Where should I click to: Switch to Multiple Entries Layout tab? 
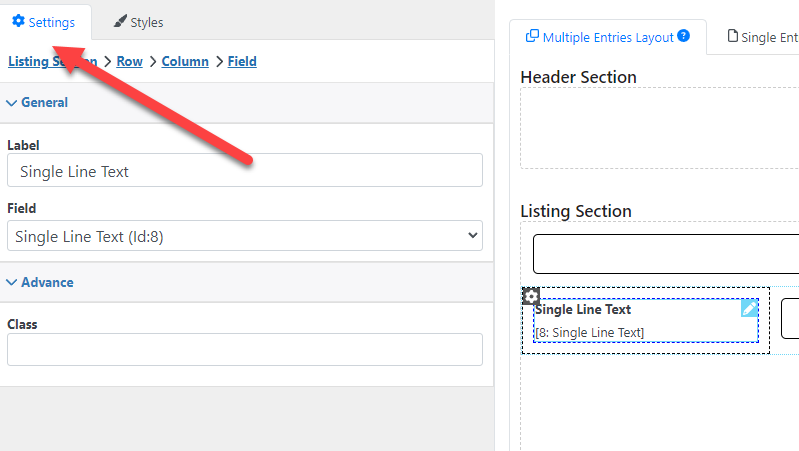tap(608, 37)
